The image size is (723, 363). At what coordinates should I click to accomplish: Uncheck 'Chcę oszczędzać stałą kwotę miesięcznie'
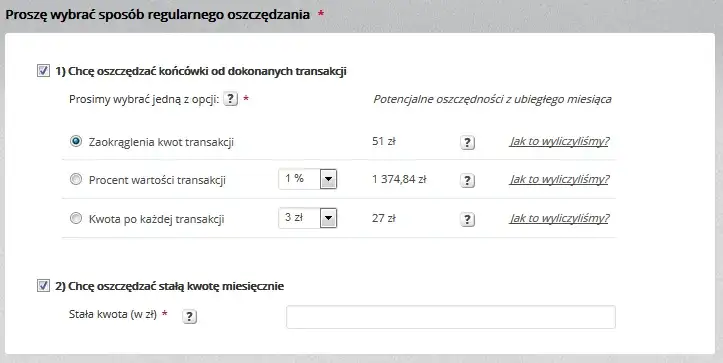click(43, 286)
